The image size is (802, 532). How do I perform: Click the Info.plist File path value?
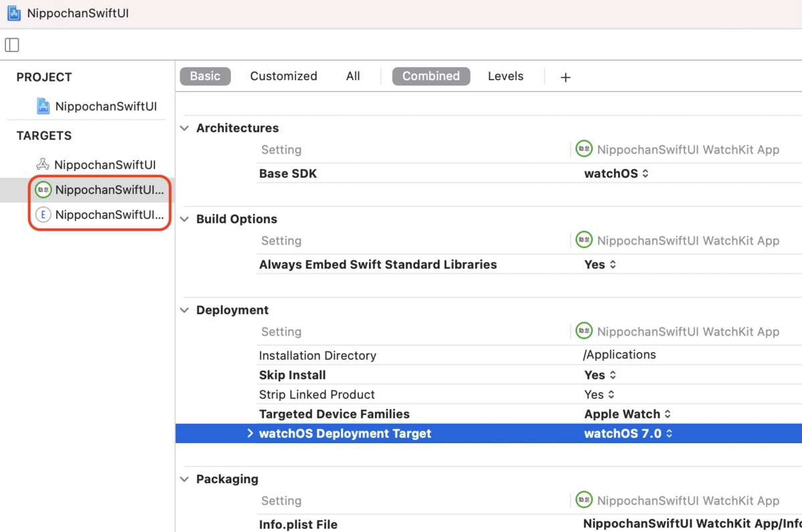click(x=692, y=524)
